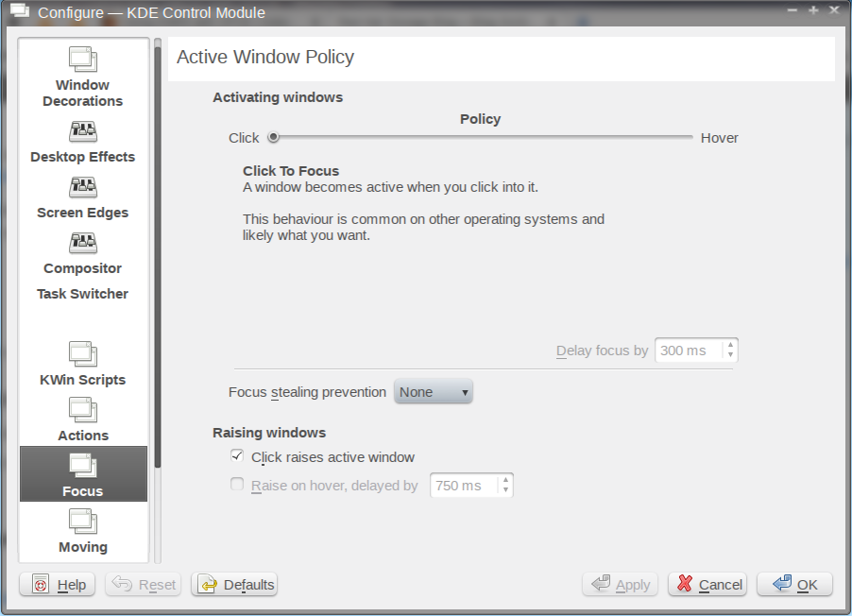Open the Window Decorations module icon

point(83,60)
